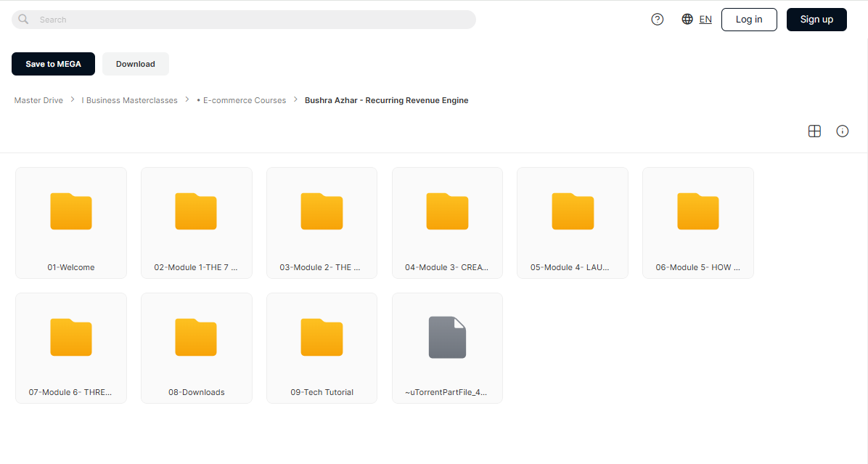Click the 07-Module 6- THRE label

click(70, 393)
